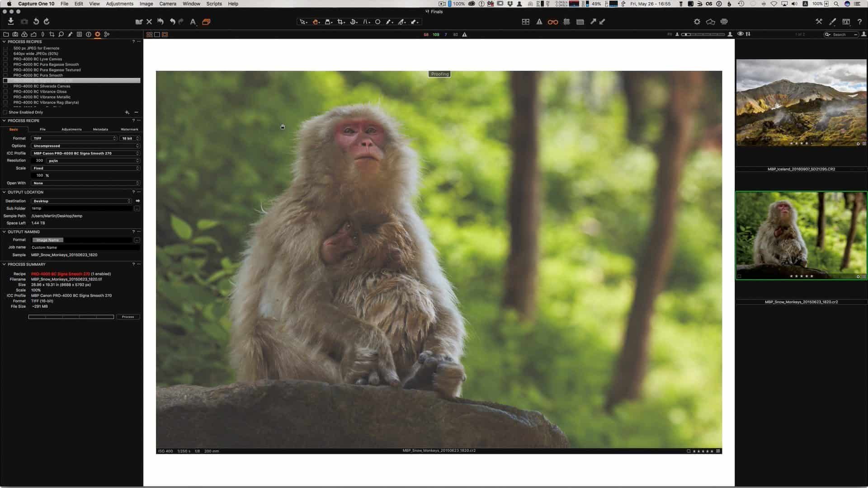Open the Output tool tab gear icon
Image resolution: width=868 pixels, height=488 pixels.
tap(97, 34)
